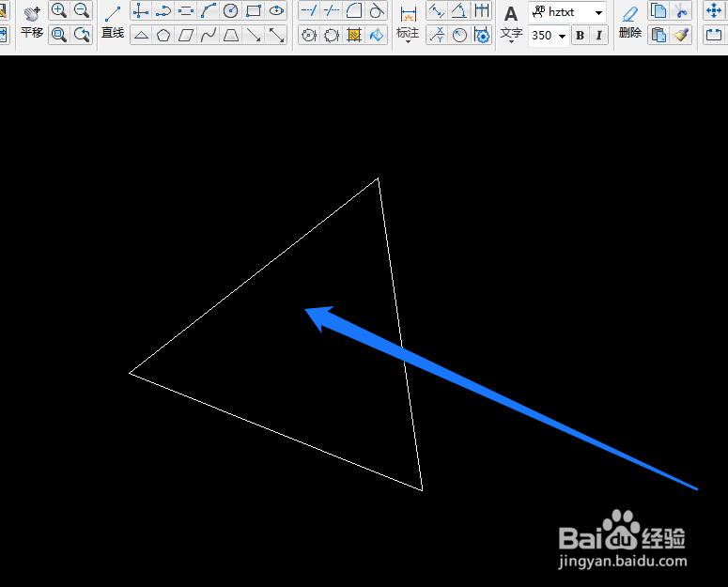Open the dimension style settings gear
The width and height of the screenshot is (728, 587).
click(482, 35)
